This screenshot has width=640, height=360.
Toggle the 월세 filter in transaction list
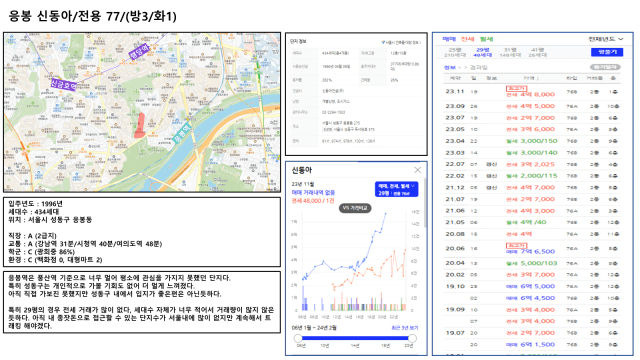[x=486, y=39]
